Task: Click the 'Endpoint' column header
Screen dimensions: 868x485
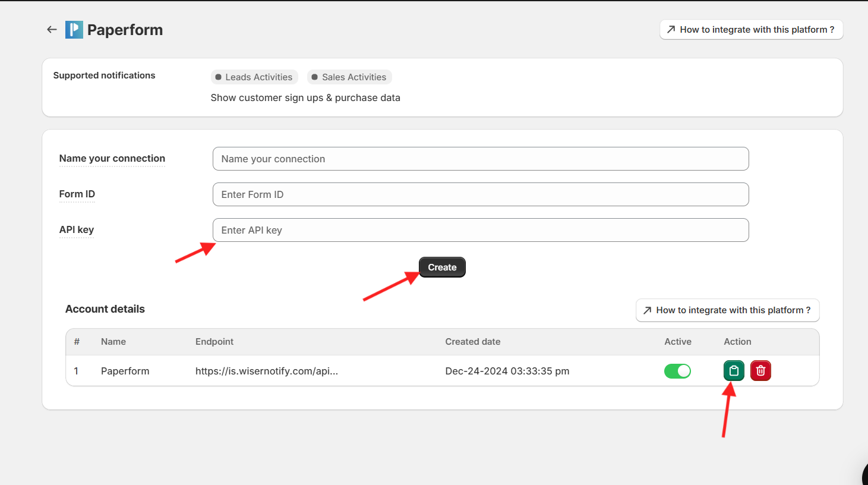Action: click(214, 342)
